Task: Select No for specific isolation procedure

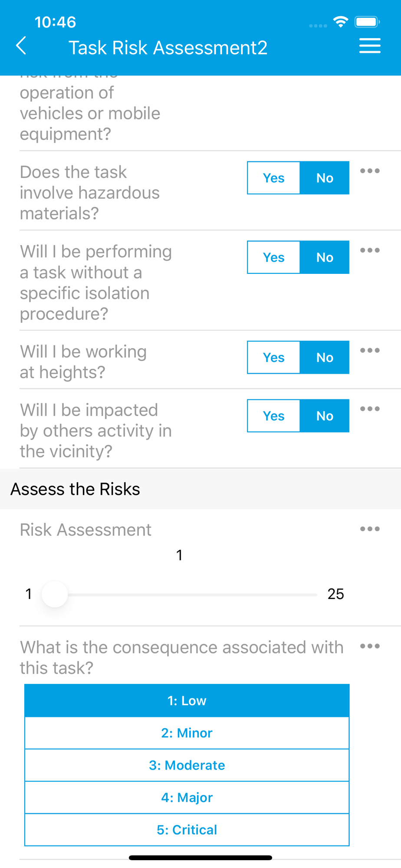Action: point(325,257)
